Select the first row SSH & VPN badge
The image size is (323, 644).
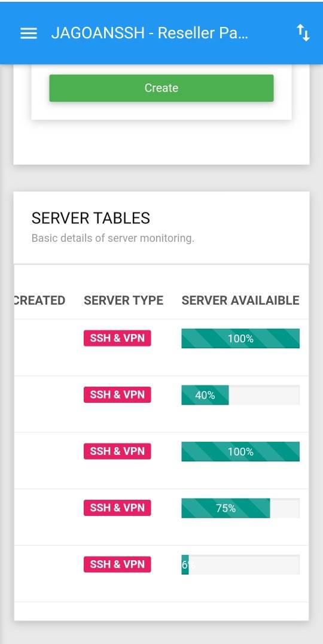coord(117,338)
